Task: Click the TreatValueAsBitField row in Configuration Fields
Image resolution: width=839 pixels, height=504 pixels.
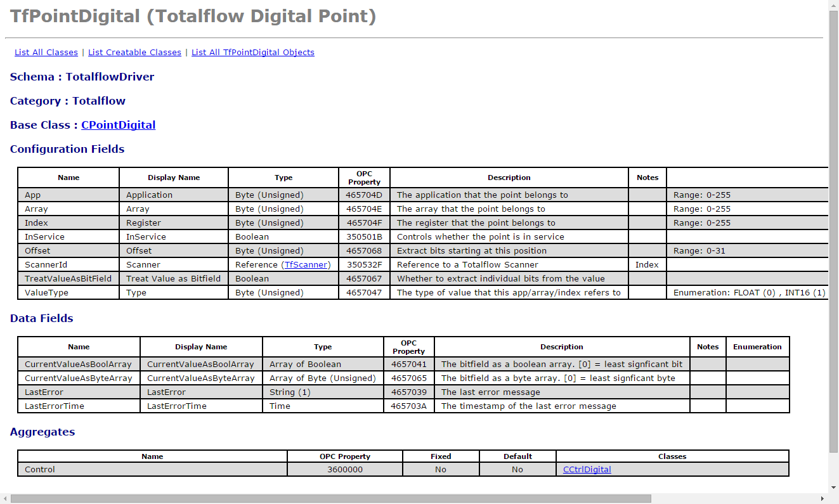Action: point(68,278)
